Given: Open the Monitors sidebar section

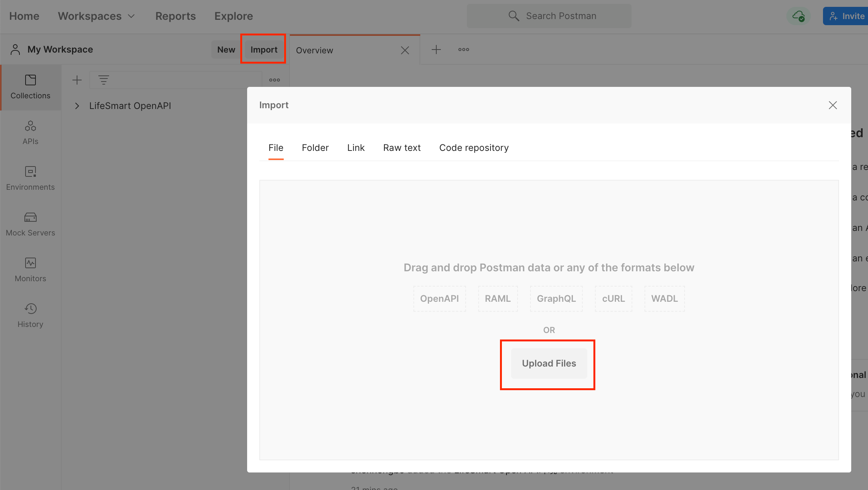Looking at the screenshot, I should [x=31, y=270].
